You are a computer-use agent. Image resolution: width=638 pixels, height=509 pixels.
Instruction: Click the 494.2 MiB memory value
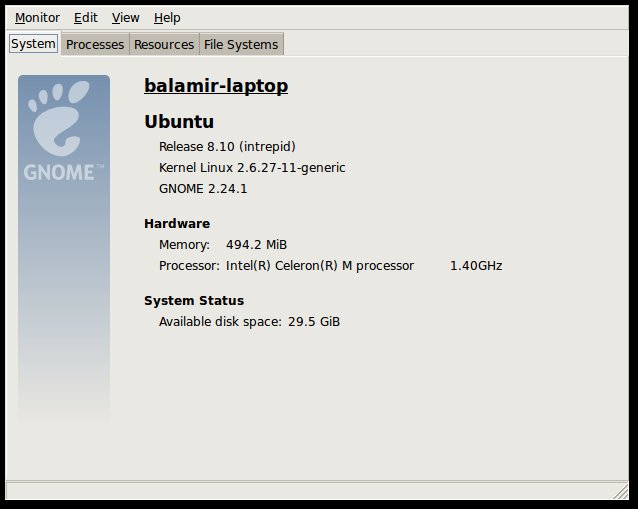pyautogui.click(x=256, y=245)
